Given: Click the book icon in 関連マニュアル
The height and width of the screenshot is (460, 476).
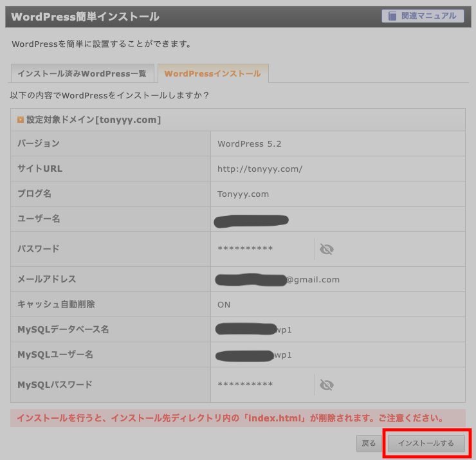Looking at the screenshot, I should click(392, 16).
